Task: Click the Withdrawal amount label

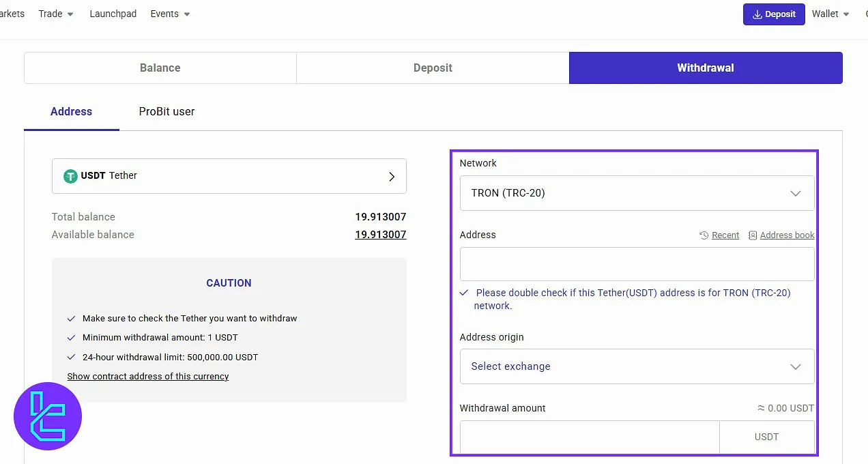Action: (x=503, y=409)
